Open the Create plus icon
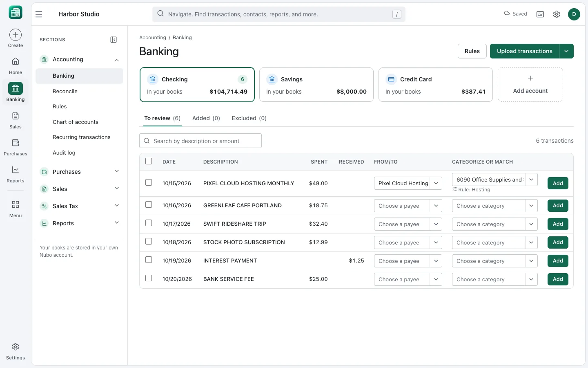The width and height of the screenshot is (588, 368). click(x=16, y=35)
